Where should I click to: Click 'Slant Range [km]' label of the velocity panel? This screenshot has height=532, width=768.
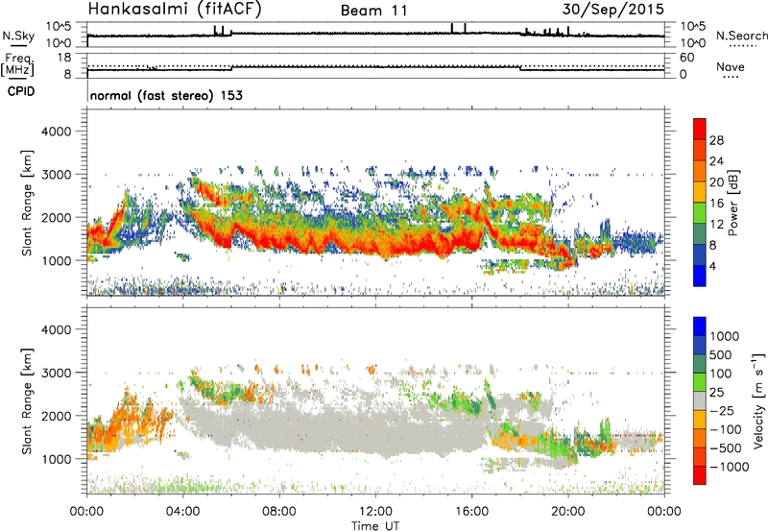27,400
